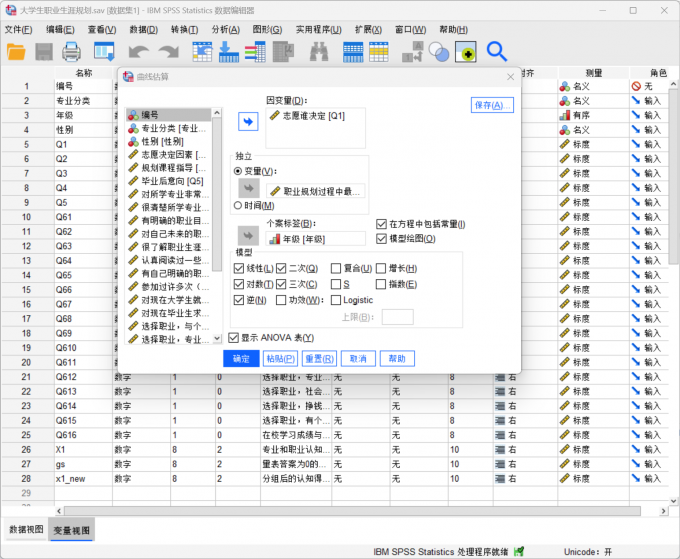The width and height of the screenshot is (680, 559).
Task: Click the print icon in toolbar
Action: coord(71,51)
